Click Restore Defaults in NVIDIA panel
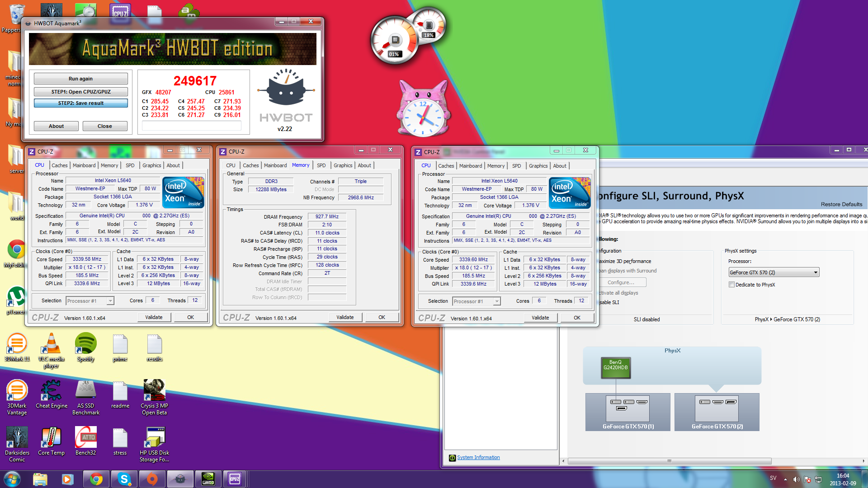The width and height of the screenshot is (868, 488). [x=841, y=204]
